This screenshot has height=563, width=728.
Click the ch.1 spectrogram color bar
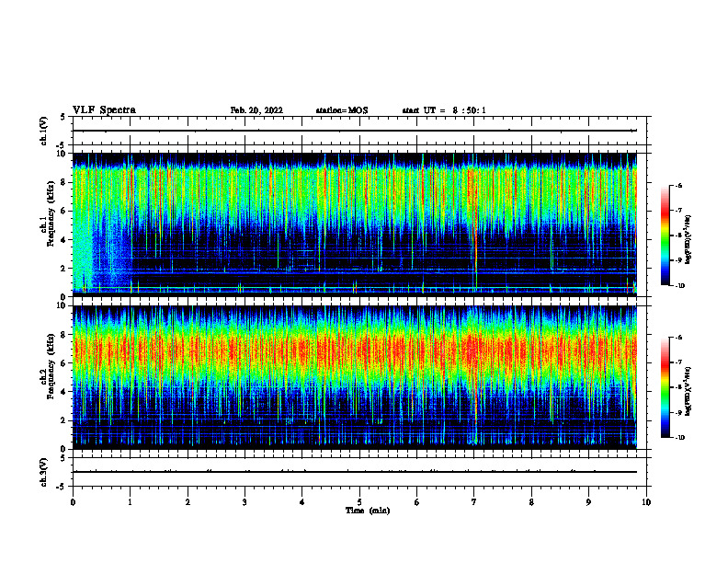click(665, 236)
